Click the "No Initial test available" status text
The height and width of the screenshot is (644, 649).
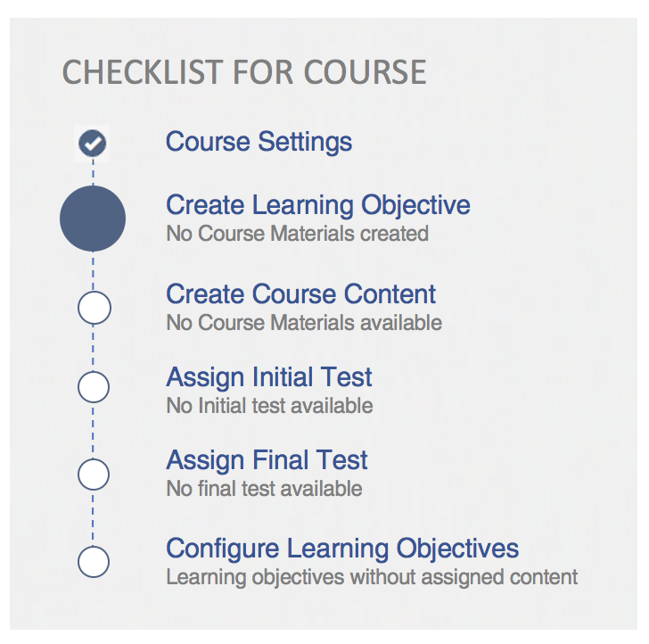click(x=269, y=406)
